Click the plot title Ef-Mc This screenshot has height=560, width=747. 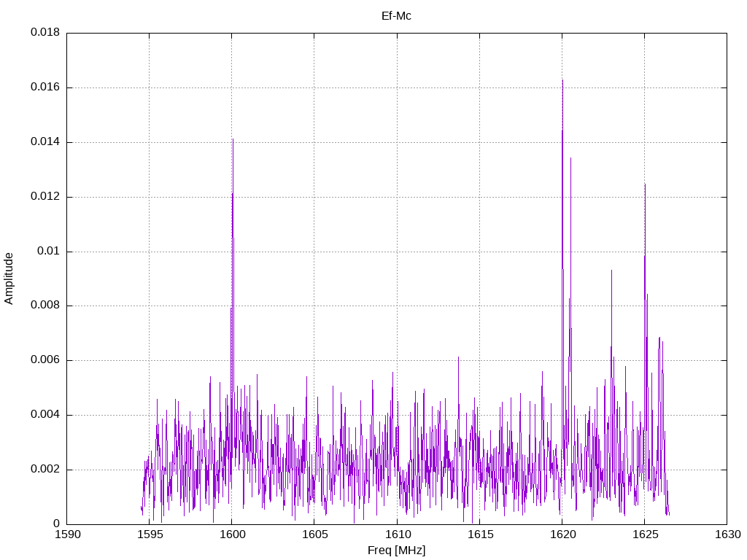tap(396, 16)
